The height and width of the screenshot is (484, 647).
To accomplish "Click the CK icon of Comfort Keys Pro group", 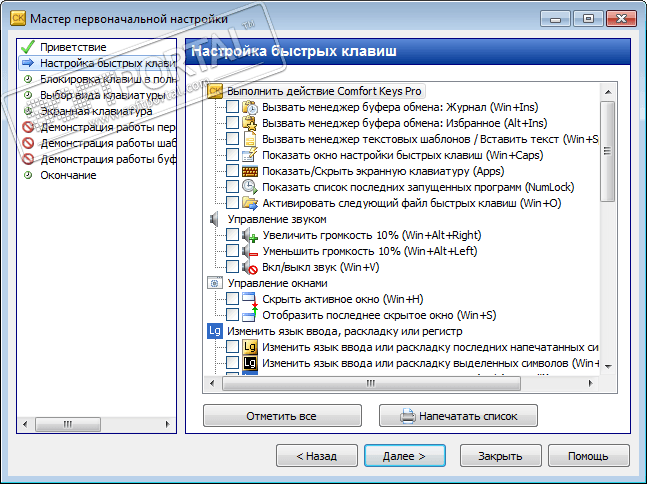I will pyautogui.click(x=215, y=91).
